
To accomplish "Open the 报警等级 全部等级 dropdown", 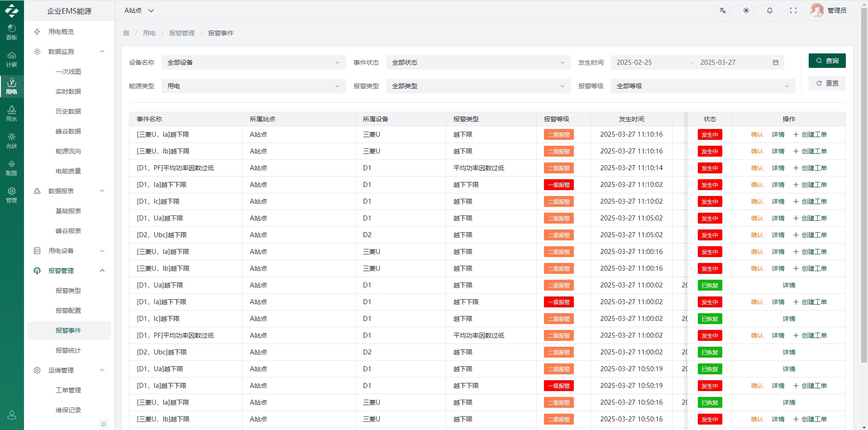I will point(703,86).
